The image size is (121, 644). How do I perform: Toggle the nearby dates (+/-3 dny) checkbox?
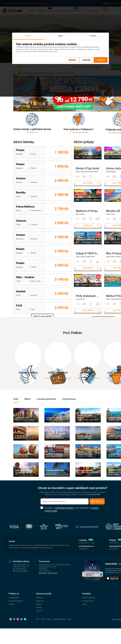coord(19,73)
